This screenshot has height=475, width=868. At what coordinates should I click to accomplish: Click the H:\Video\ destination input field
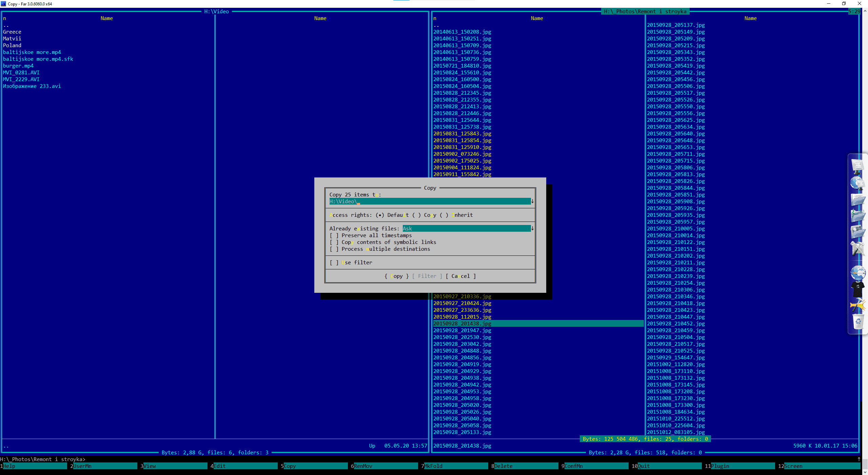coord(429,202)
